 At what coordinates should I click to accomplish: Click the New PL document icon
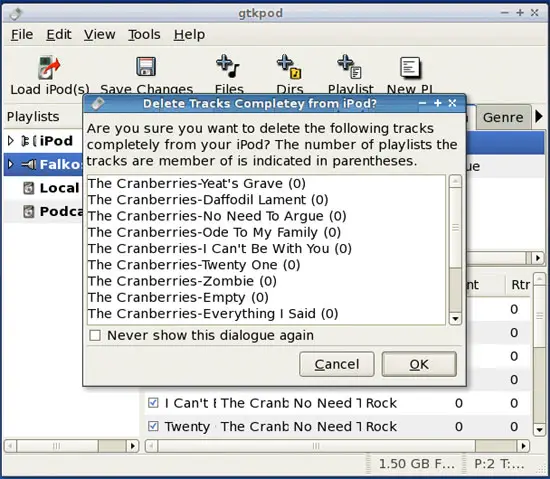[410, 67]
